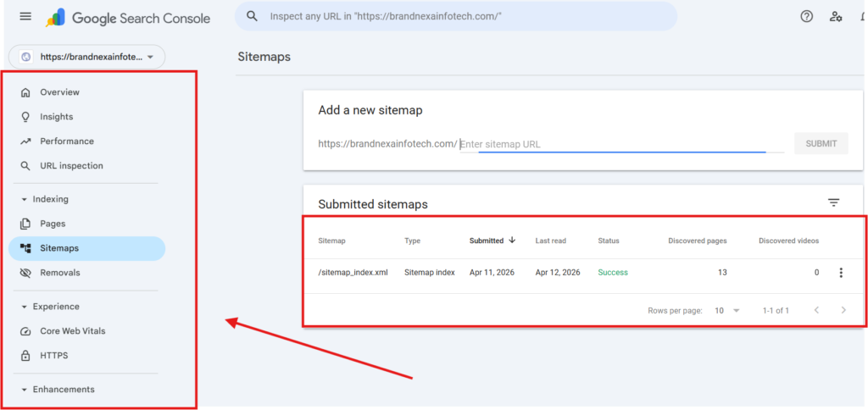Open the hamburger main menu icon
Image resolution: width=868 pixels, height=410 pixels.
[x=25, y=17]
